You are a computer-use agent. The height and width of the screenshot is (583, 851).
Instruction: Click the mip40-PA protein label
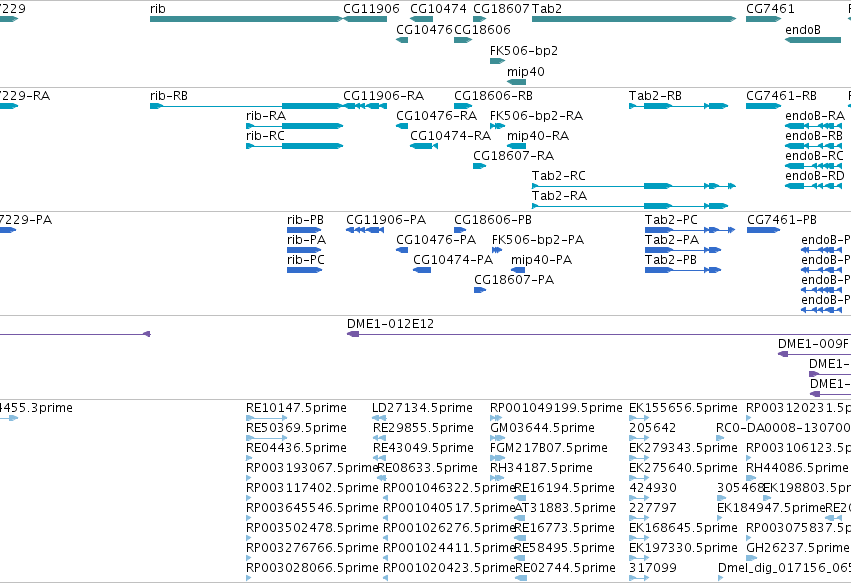541,260
